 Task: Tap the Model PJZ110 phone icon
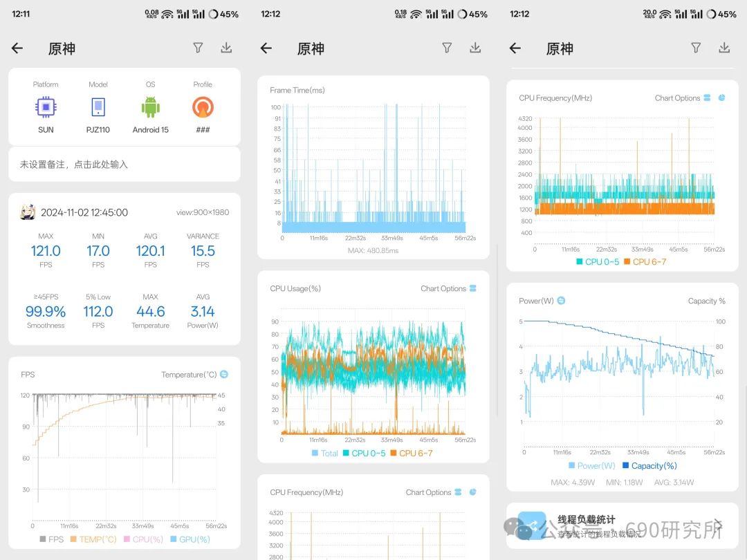pyautogui.click(x=98, y=107)
